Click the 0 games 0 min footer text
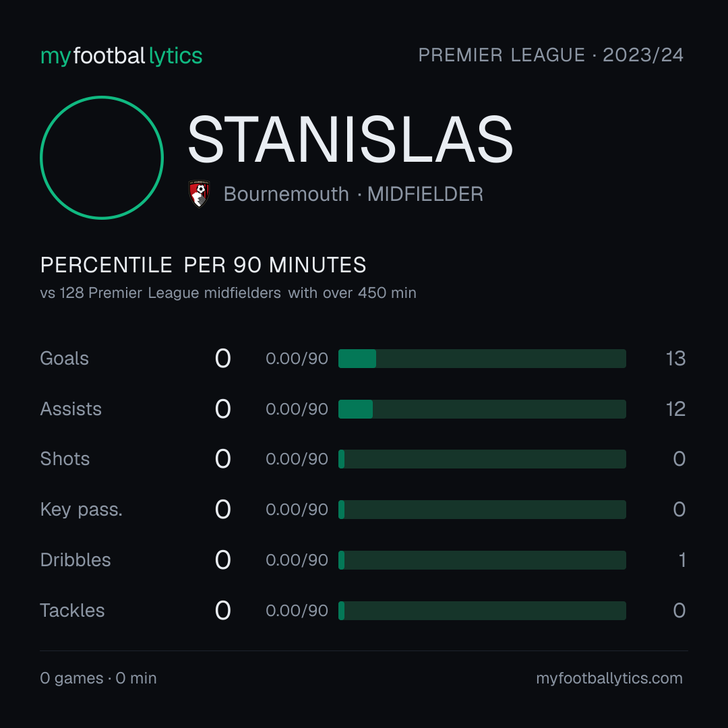 [x=98, y=678]
